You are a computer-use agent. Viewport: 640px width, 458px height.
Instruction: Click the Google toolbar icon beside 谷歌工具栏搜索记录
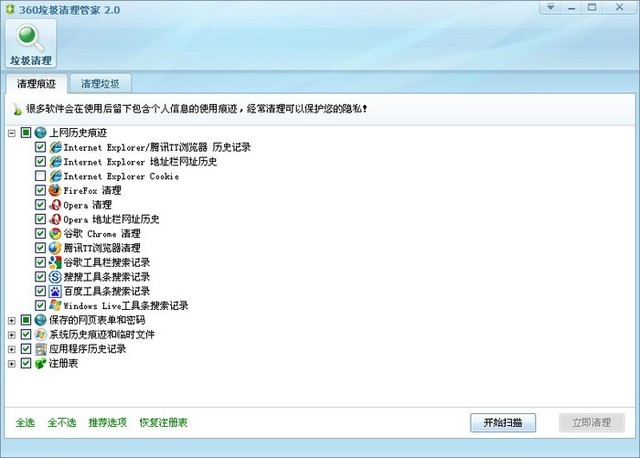[x=55, y=262]
